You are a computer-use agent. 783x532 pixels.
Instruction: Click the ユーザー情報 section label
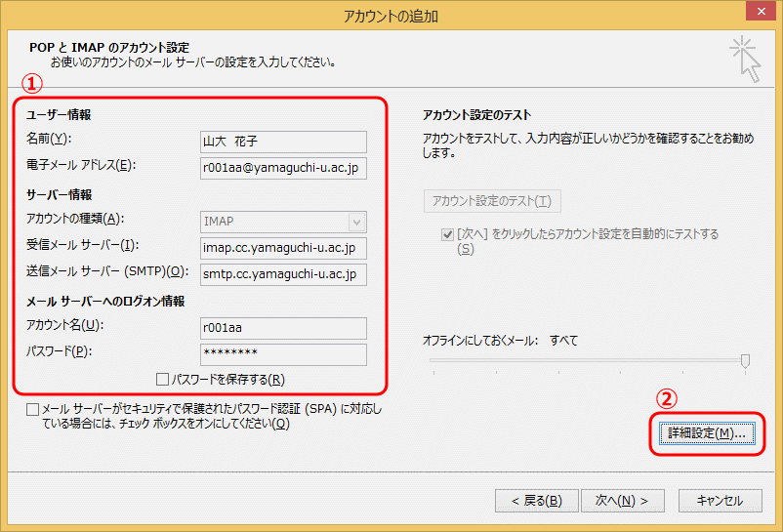(x=59, y=115)
